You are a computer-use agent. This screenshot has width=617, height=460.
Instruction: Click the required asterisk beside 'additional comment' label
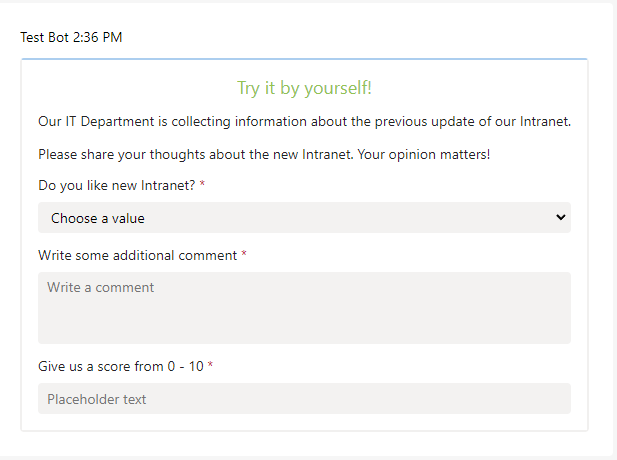tap(244, 254)
